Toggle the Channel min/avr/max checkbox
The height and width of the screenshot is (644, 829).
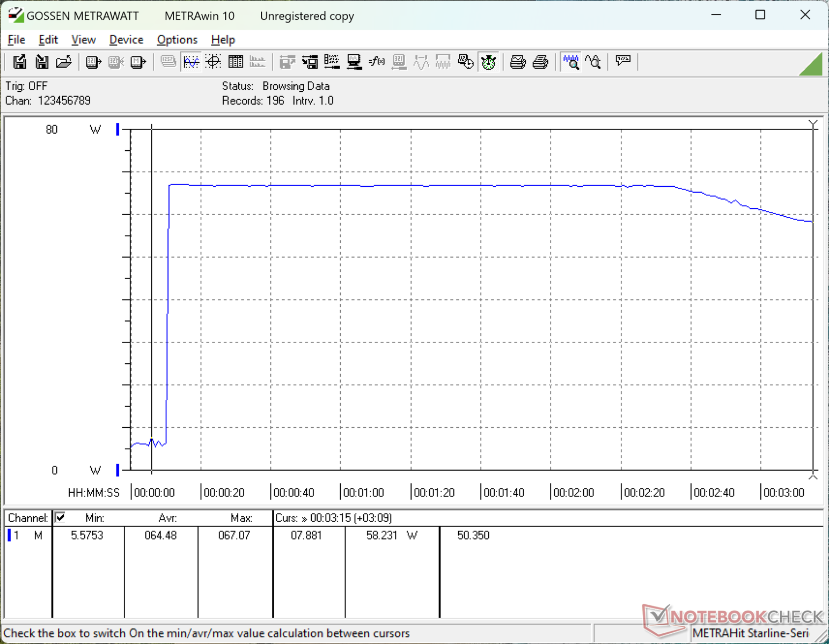(x=60, y=518)
